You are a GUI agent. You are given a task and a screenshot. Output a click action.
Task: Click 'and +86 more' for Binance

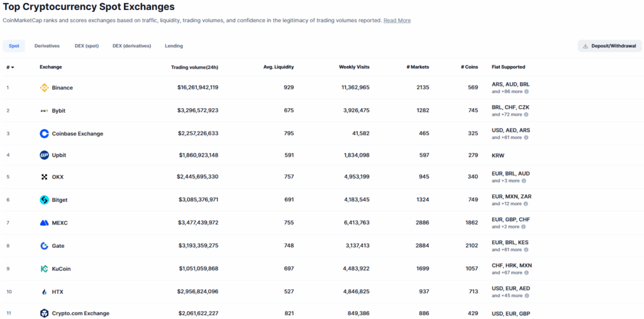pyautogui.click(x=507, y=92)
